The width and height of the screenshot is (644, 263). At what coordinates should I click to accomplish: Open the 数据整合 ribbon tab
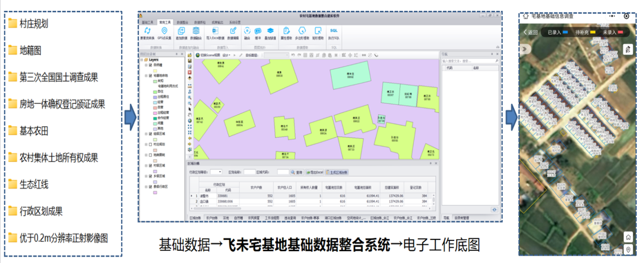182,22
